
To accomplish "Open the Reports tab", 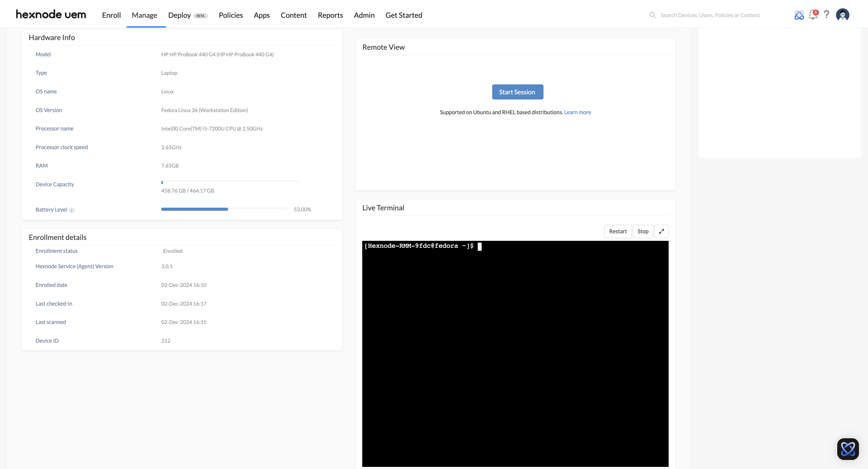I will point(330,15).
